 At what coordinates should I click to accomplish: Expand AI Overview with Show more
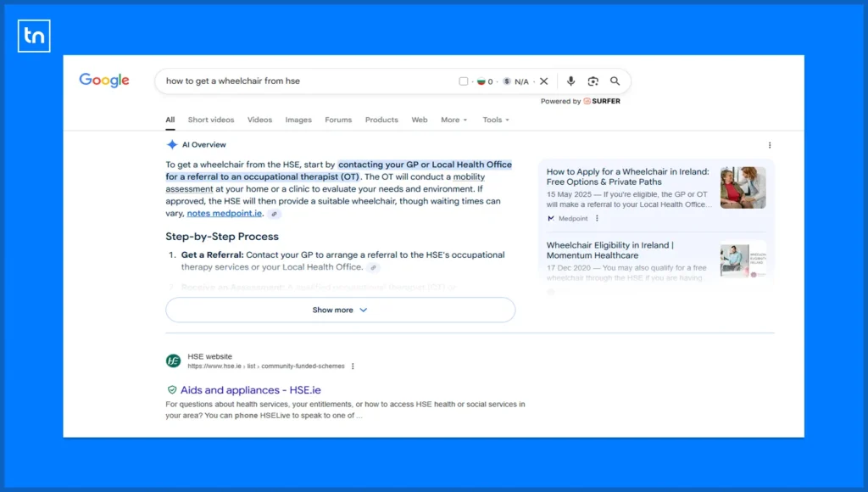(340, 310)
